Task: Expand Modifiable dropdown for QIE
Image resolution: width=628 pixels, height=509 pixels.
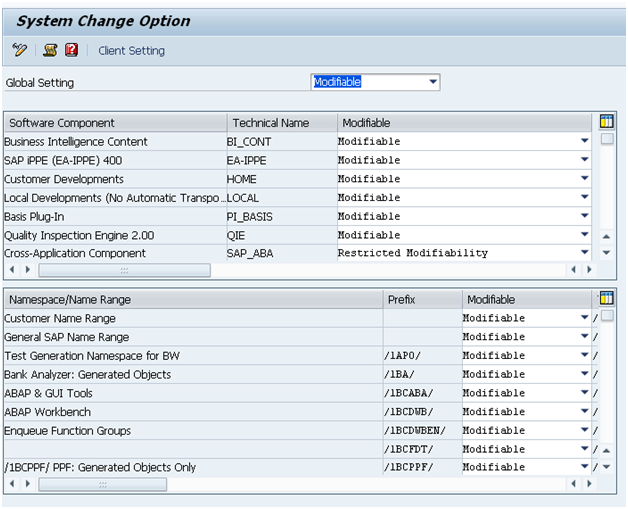Action: (x=584, y=234)
